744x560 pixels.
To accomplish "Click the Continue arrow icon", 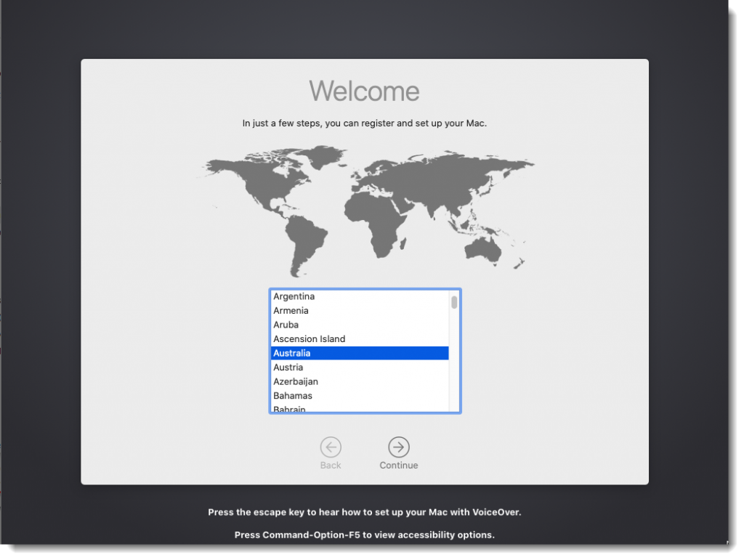I will pyautogui.click(x=398, y=447).
